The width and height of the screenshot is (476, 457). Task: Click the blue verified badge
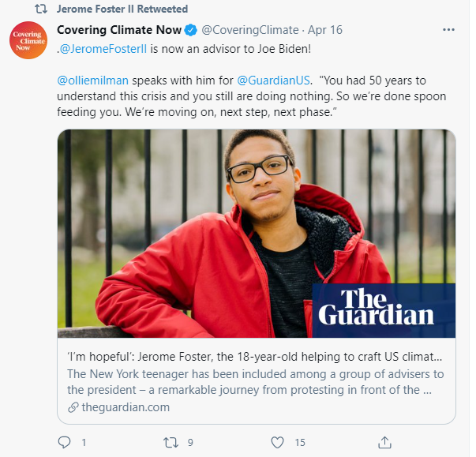pyautogui.click(x=190, y=31)
